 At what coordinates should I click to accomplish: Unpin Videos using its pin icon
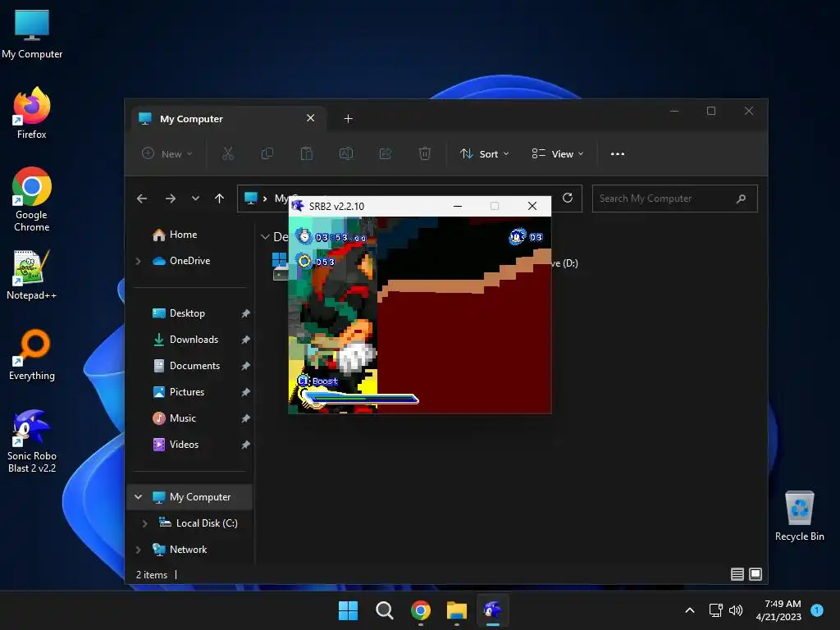click(x=245, y=445)
